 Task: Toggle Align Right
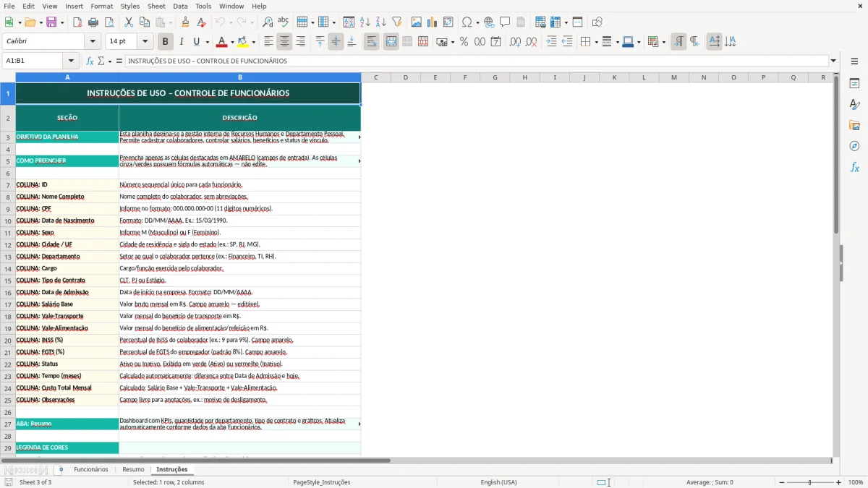point(300,42)
